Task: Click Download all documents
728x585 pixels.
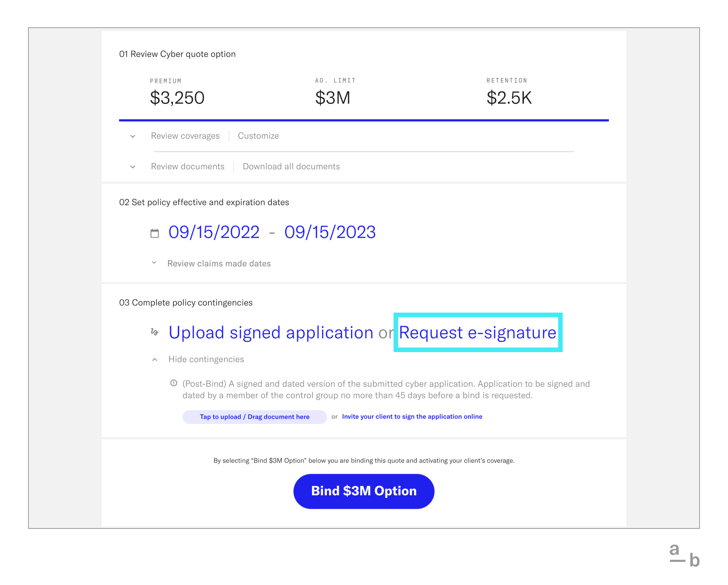Action: 291,167
